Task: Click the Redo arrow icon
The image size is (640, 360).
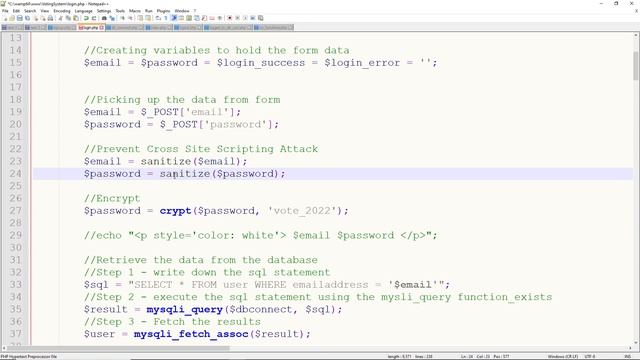Action: [x=93, y=18]
